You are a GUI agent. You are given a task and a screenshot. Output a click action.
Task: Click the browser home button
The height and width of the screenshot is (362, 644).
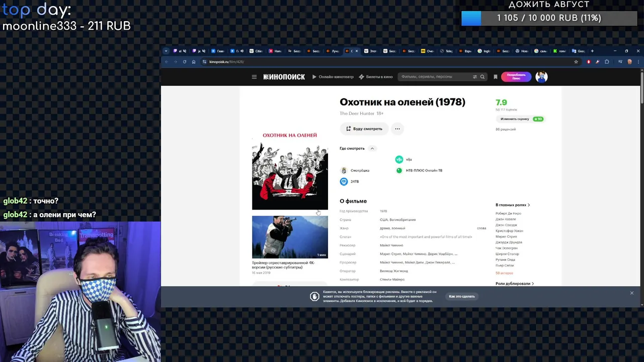(x=194, y=62)
